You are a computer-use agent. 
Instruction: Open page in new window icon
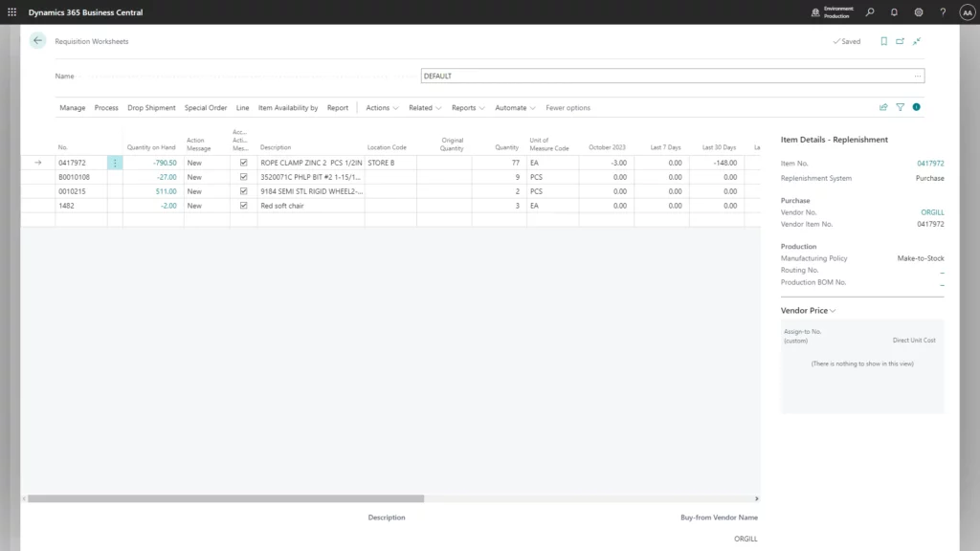pyautogui.click(x=901, y=41)
